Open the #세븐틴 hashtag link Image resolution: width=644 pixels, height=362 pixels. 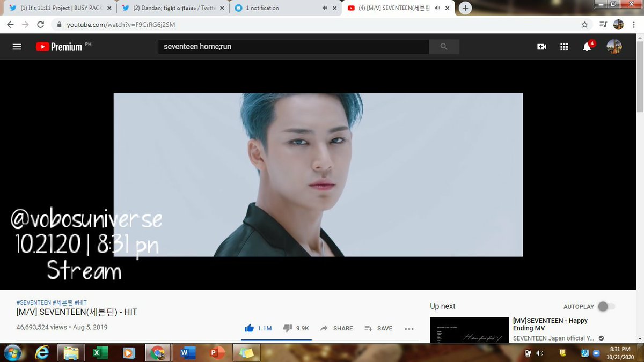coord(63,303)
